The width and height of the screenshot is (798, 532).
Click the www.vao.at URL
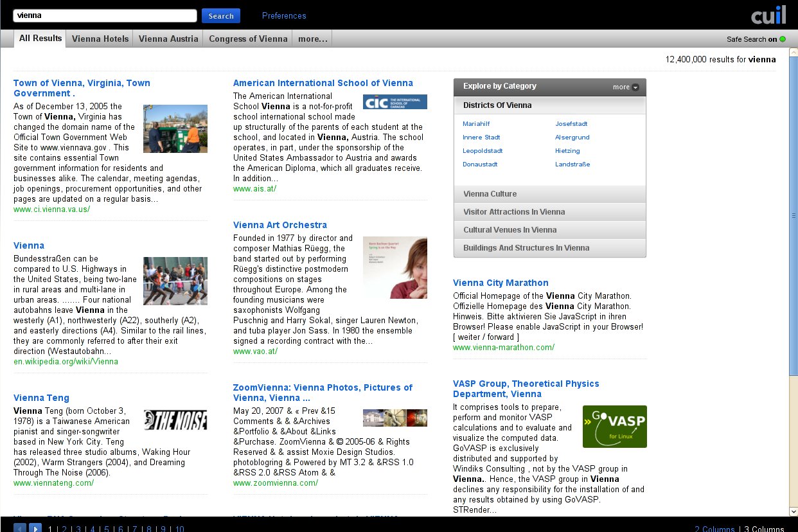click(255, 351)
